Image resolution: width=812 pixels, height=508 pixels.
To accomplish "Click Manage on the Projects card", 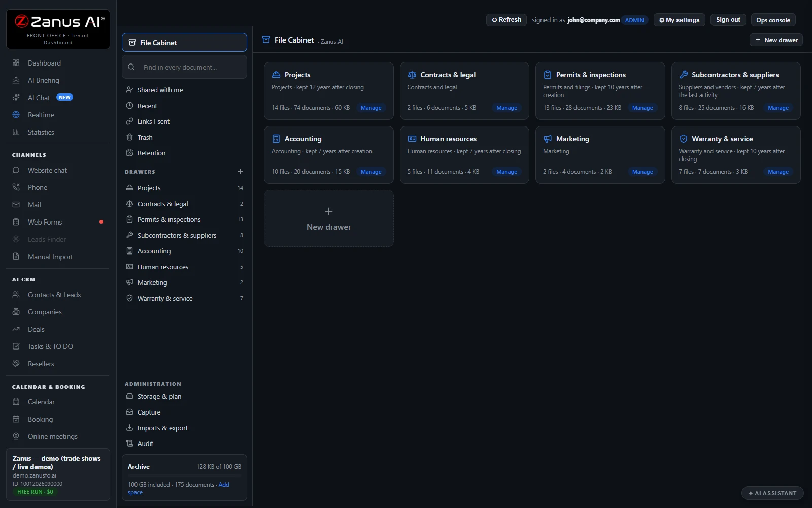I will coord(371,108).
